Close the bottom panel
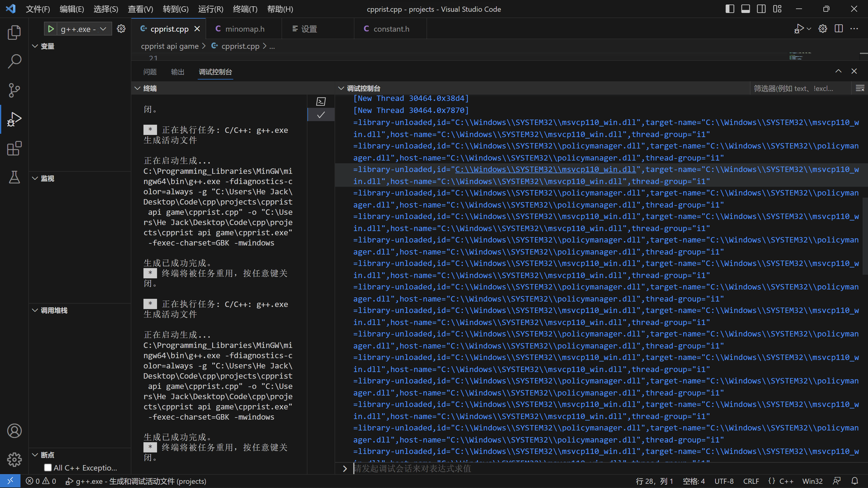Screen dimensions: 868x488 click(x=854, y=71)
